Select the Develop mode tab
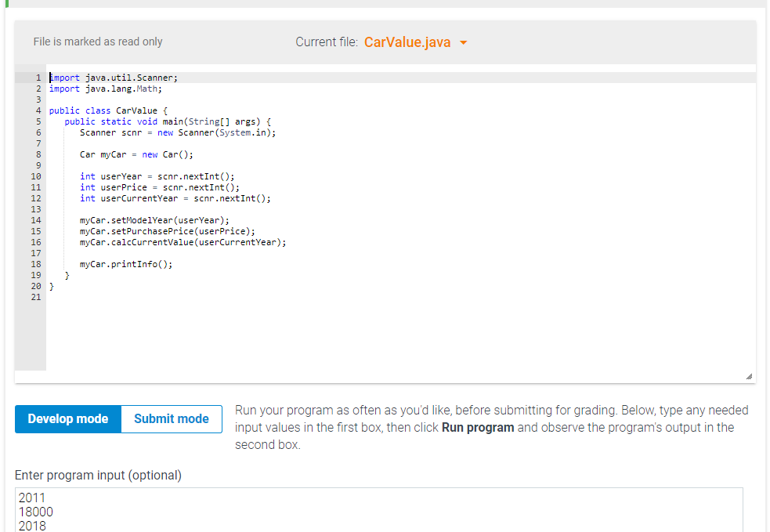The width and height of the screenshot is (770, 532). click(67, 418)
